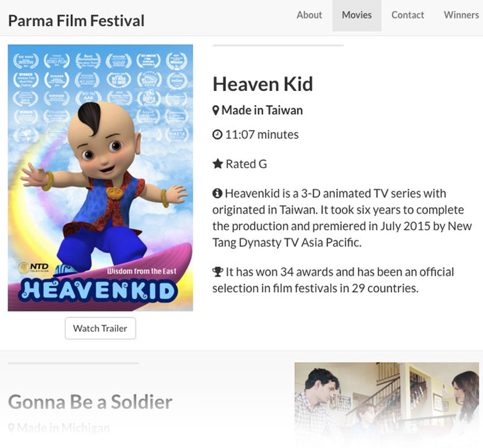Click the Made in Taiwan text

coord(262,111)
